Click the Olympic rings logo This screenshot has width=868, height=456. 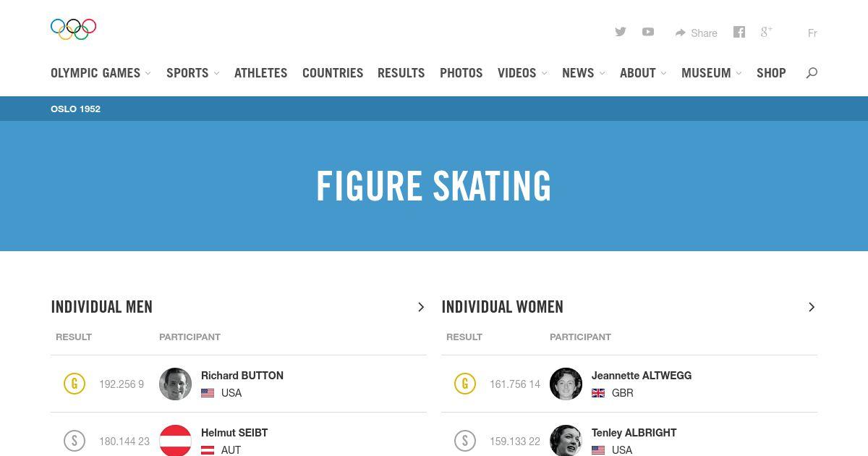[73, 29]
